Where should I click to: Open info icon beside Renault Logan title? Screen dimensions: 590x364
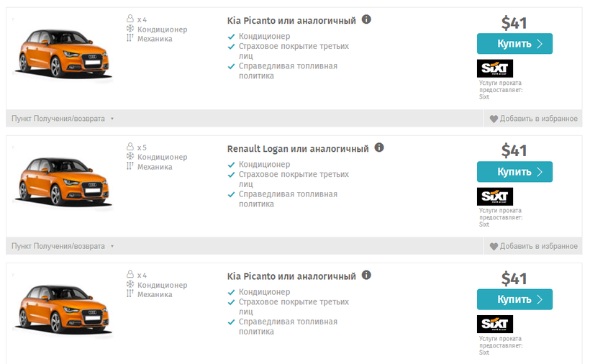[x=379, y=147]
